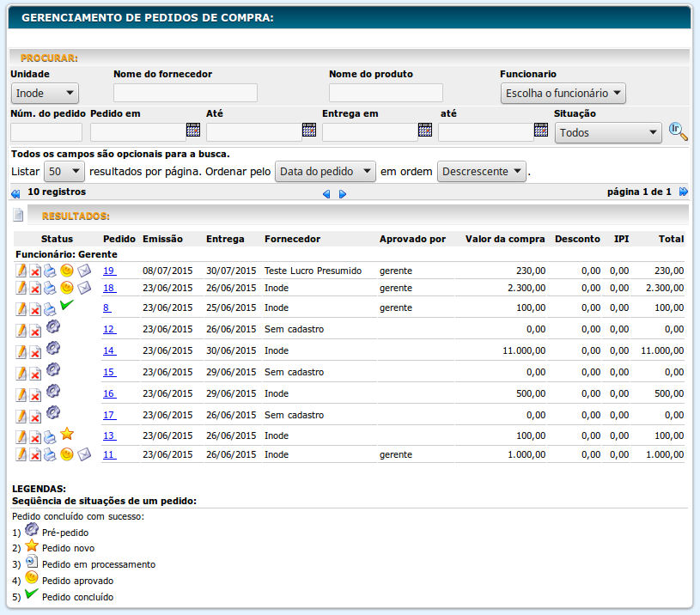
Task: Change sort field from 'Data do pedido'
Action: point(325,172)
